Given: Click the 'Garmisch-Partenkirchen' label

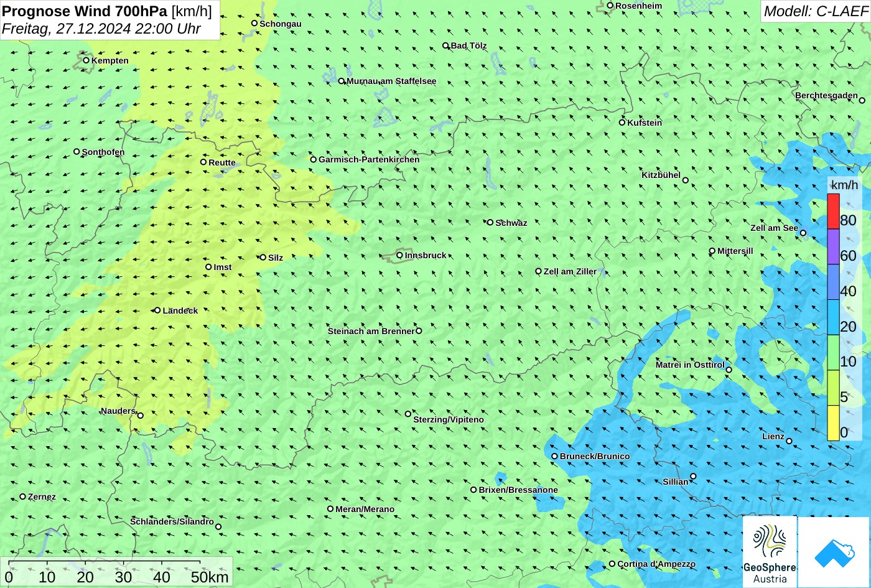Looking at the screenshot, I should pyautogui.click(x=369, y=159).
